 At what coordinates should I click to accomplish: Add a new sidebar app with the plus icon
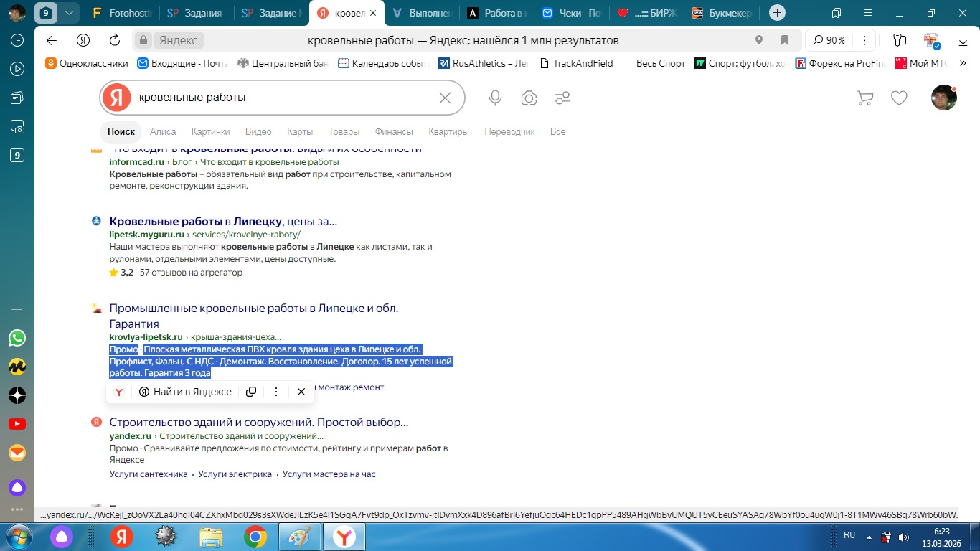coord(17,310)
